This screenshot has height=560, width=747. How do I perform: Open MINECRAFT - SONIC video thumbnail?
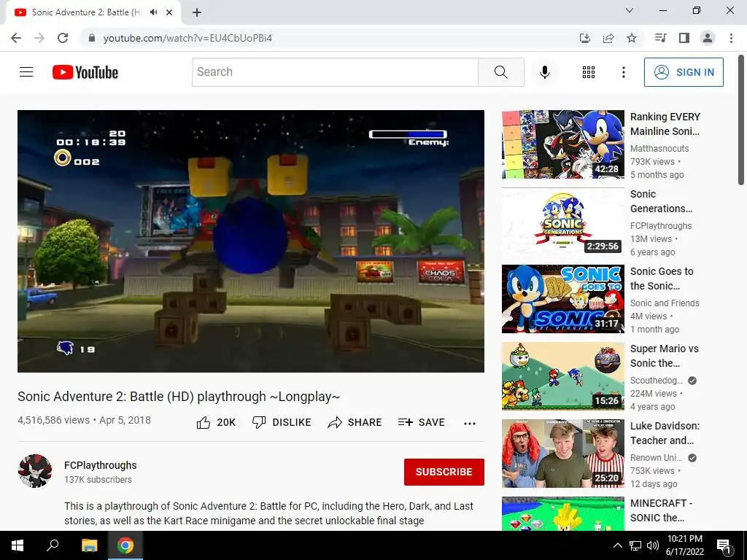click(x=562, y=514)
